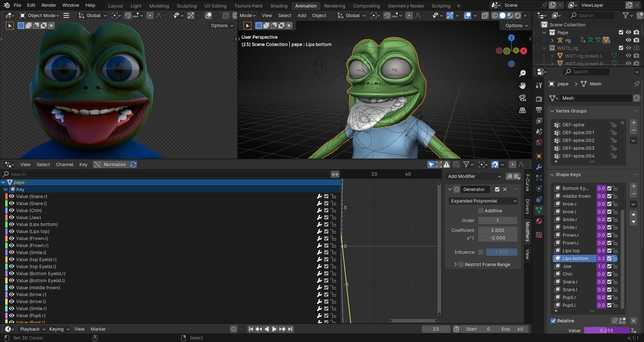This screenshot has height=342, width=644.
Task: Toggle X-ray icon in right viewport header
Action: [485, 16]
